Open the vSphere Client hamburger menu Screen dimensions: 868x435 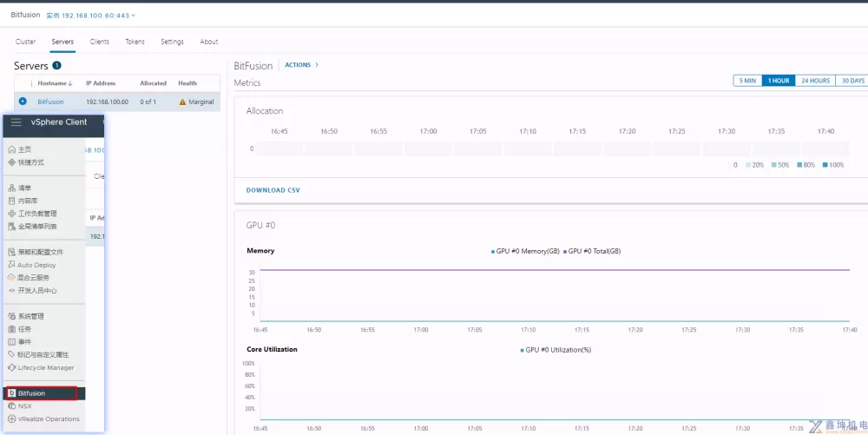click(16, 122)
